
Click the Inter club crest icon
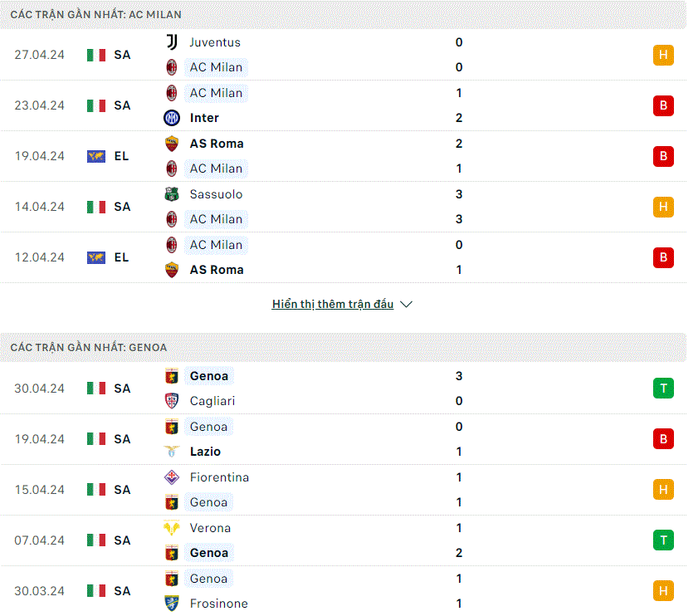click(x=172, y=118)
